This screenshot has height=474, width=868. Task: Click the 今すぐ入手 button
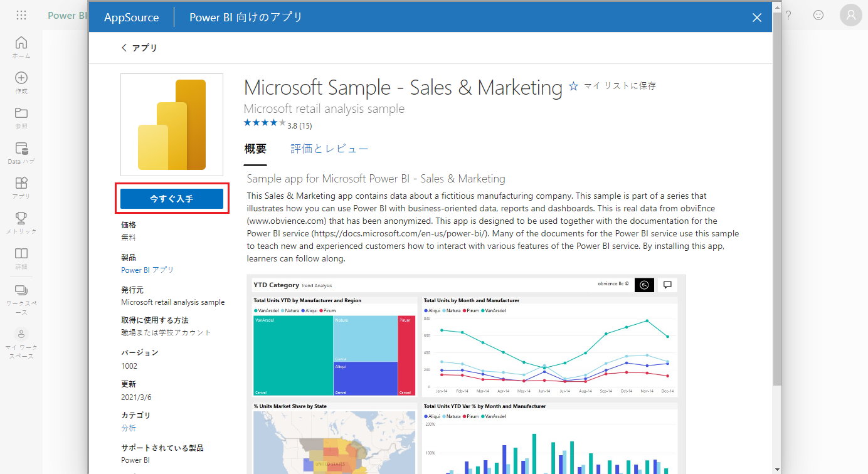click(x=172, y=199)
